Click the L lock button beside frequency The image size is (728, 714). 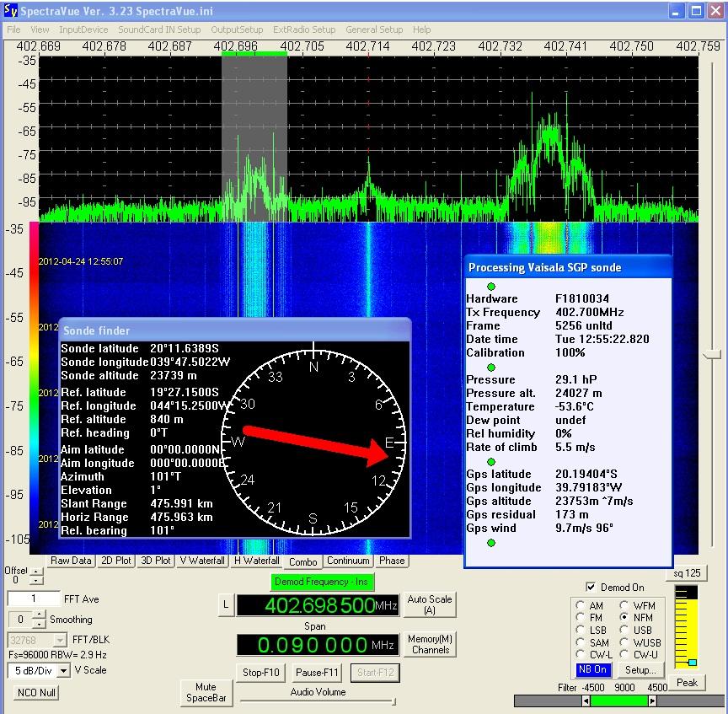pos(226,604)
